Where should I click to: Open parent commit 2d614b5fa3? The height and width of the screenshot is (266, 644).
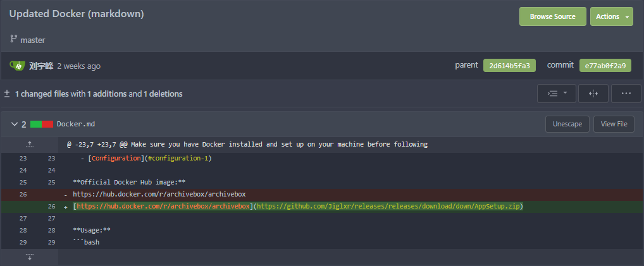coord(509,65)
